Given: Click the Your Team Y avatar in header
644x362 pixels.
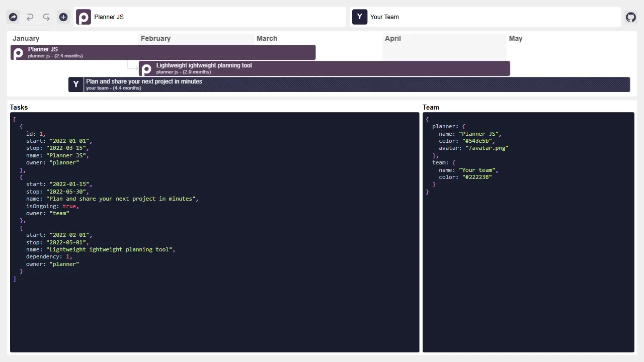Looking at the screenshot, I should pyautogui.click(x=360, y=17).
